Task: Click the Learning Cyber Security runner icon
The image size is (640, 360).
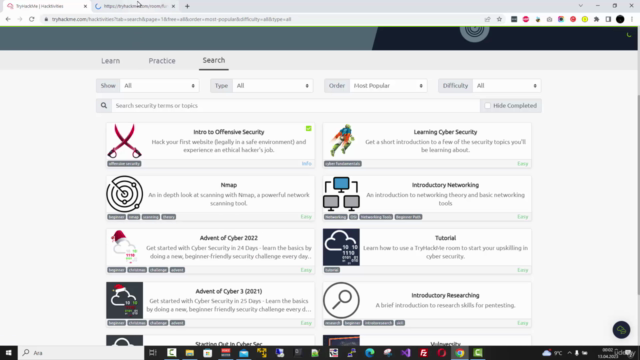Action: click(x=342, y=140)
